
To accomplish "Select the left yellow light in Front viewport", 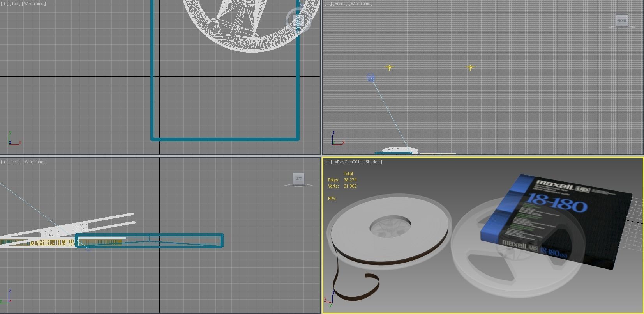I will coord(389,67).
